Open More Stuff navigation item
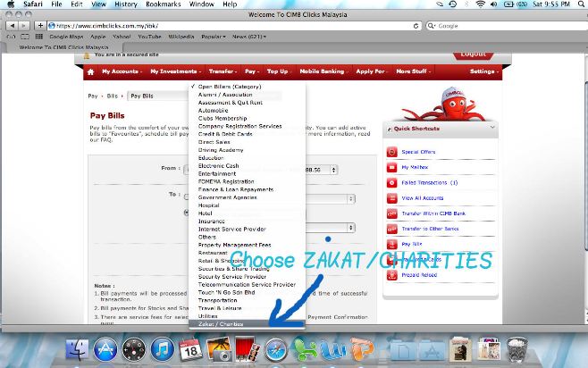Screen dimensions: 588x368 point(413,71)
